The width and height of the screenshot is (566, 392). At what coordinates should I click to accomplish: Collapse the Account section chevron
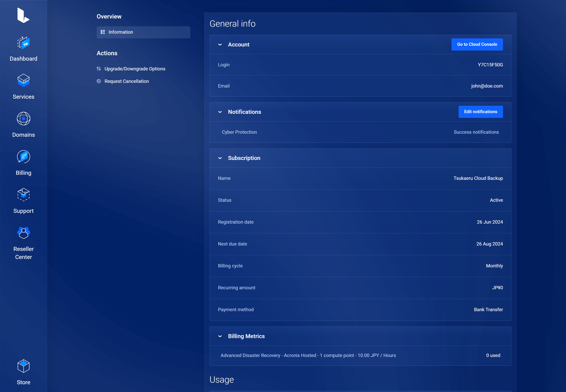point(220,44)
